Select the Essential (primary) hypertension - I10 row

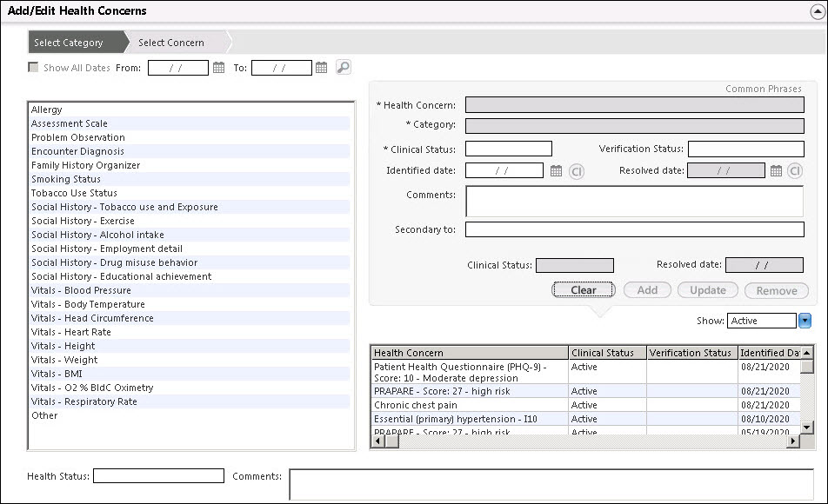(585, 419)
